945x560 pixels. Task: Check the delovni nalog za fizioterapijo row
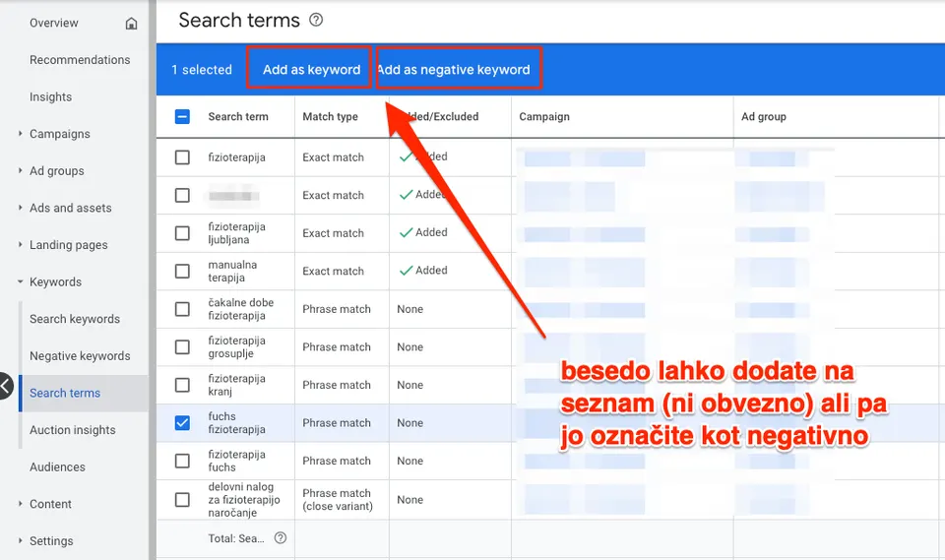point(182,500)
